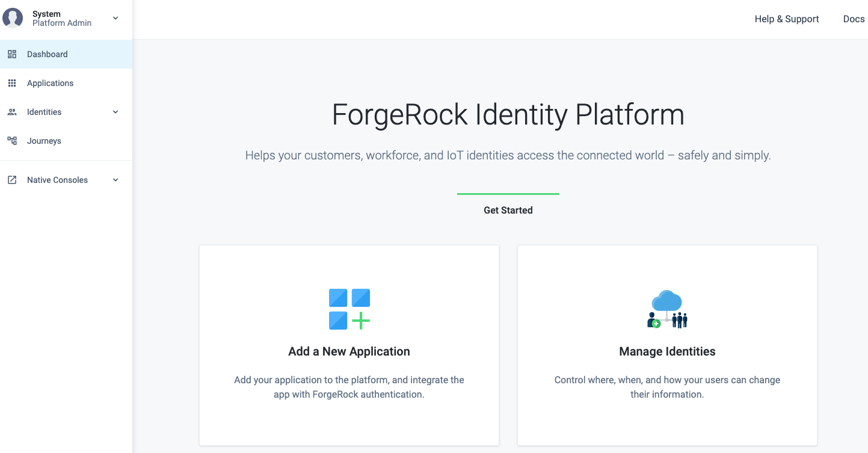Viewport: 868px width, 453px height.
Task: Open the Docs link in header
Action: click(854, 19)
